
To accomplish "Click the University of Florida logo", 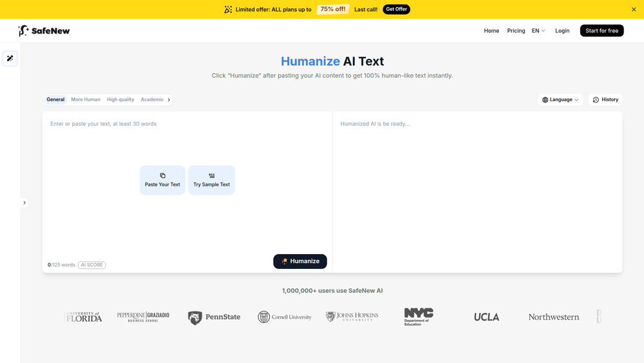I will pos(83,317).
